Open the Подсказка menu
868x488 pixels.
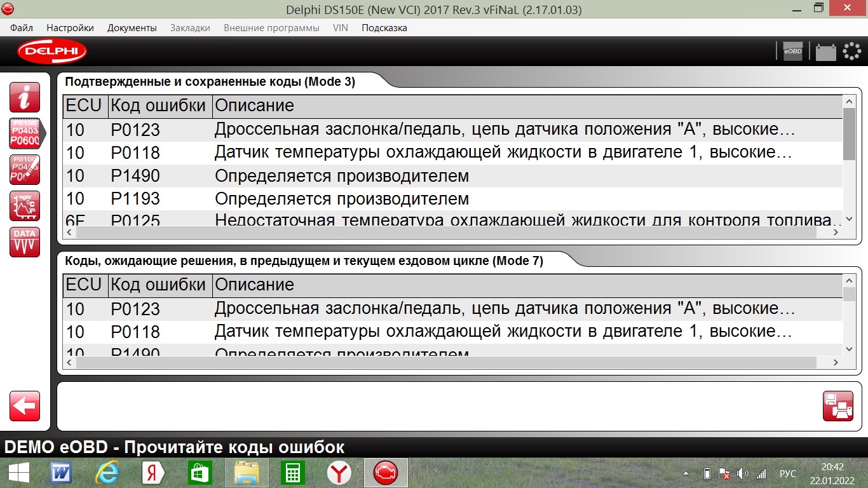pos(384,28)
